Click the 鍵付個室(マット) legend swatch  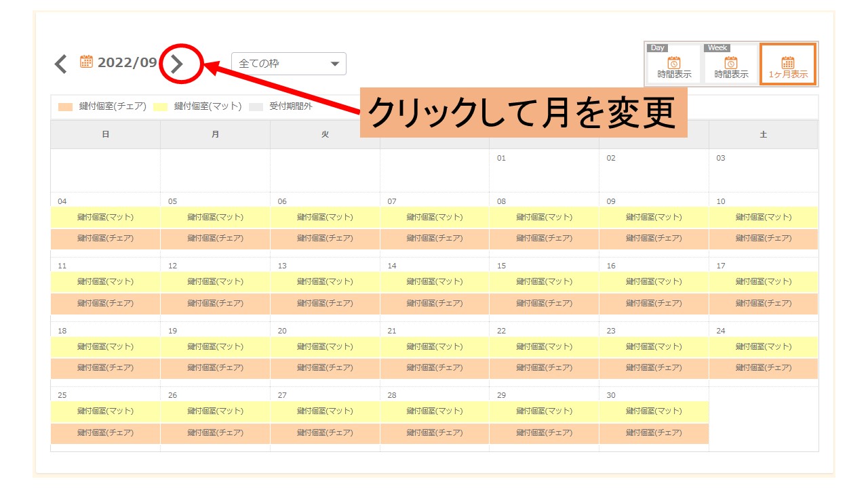tap(160, 106)
